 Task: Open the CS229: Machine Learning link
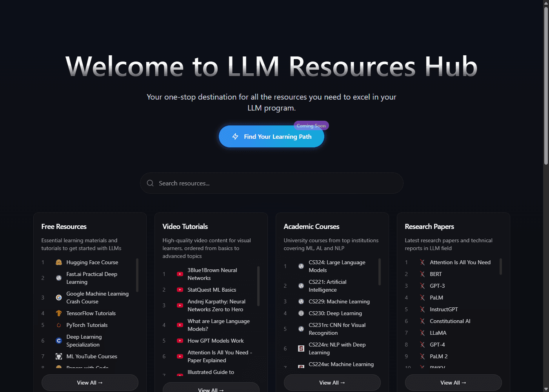click(x=339, y=301)
